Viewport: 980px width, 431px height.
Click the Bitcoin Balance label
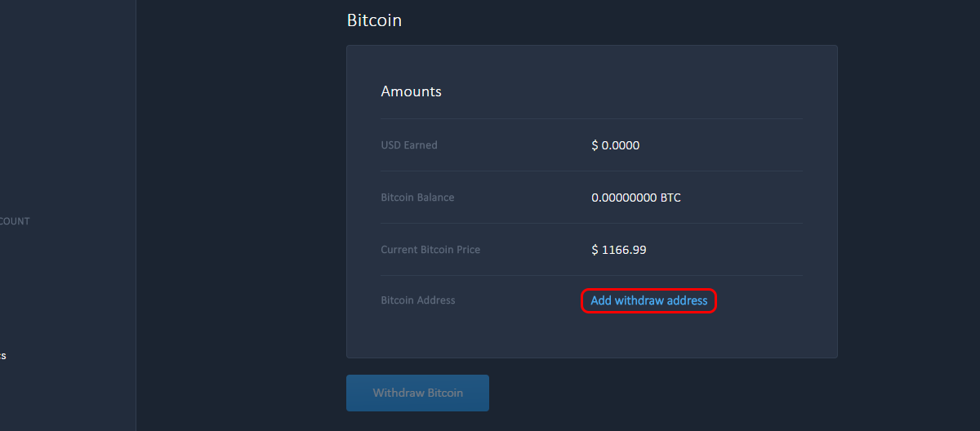pyautogui.click(x=417, y=198)
